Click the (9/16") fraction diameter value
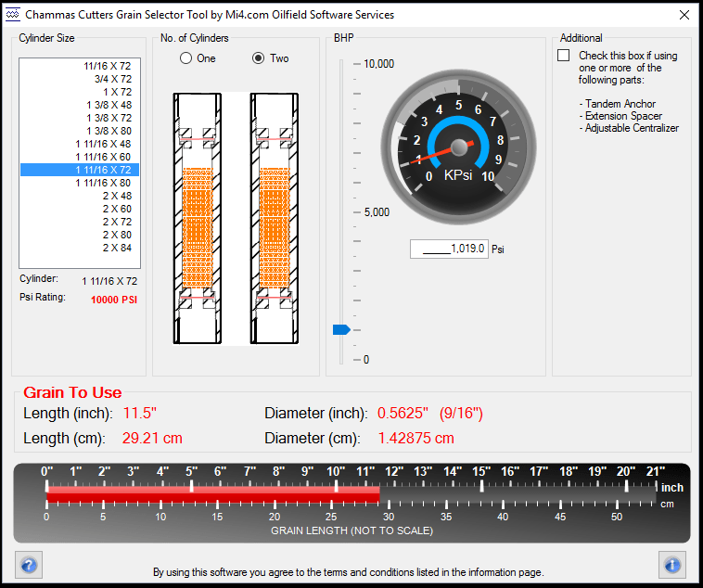703x588 pixels. coord(461,413)
